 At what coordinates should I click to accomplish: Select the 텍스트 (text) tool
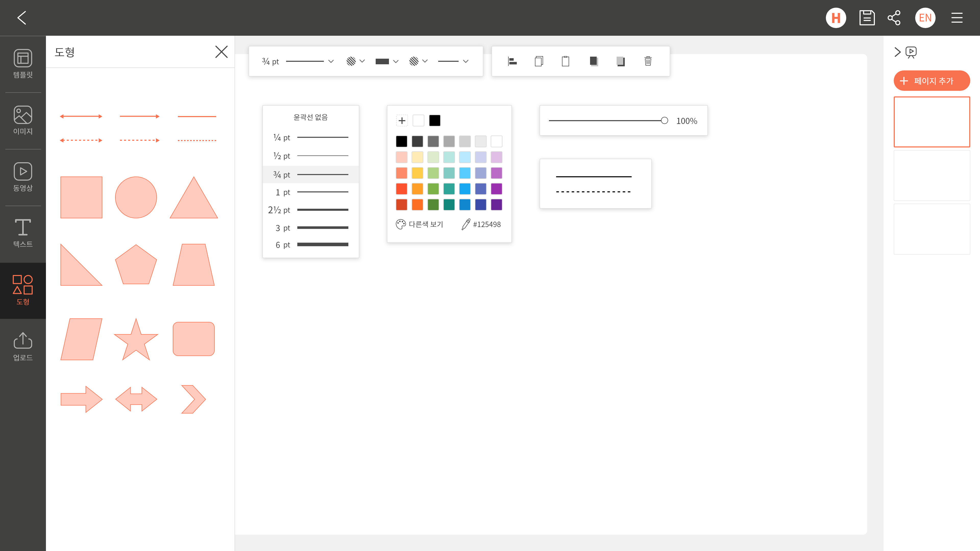pos(23,233)
